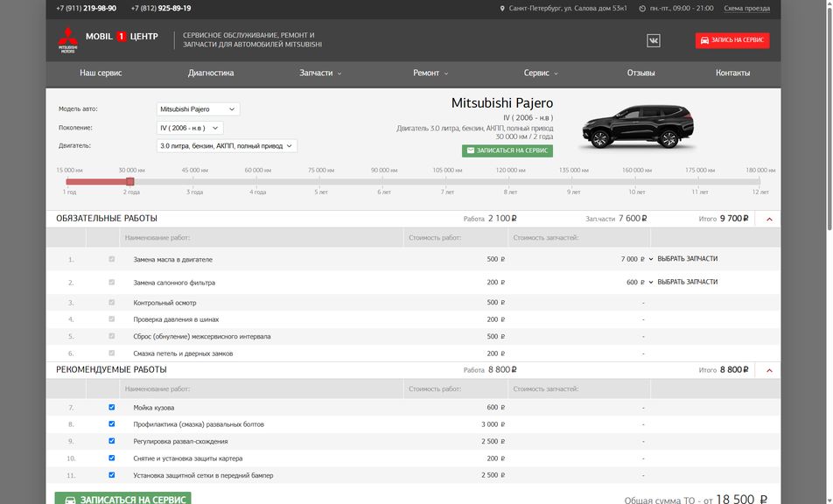Open the «Контакты» menu item
Screen dimensions: 833x504
732,73
